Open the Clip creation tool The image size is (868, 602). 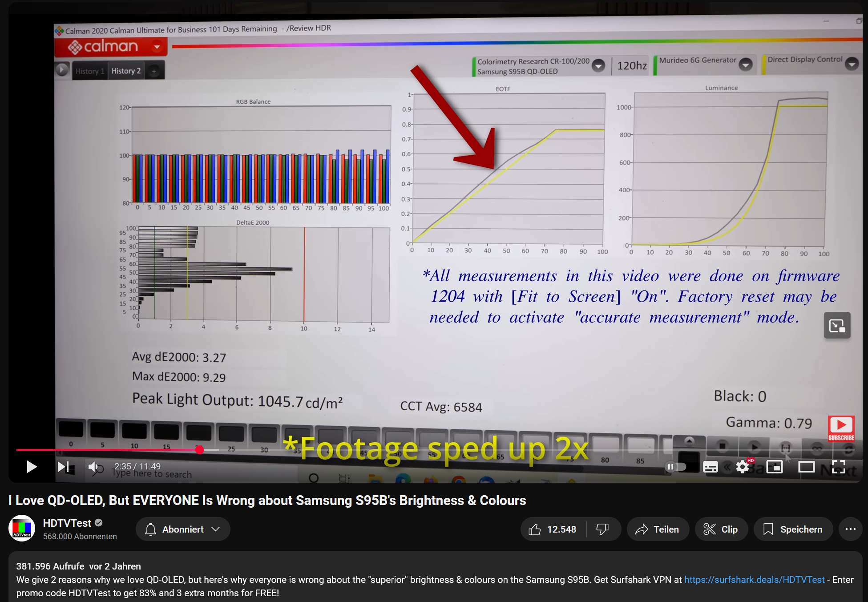[721, 529]
